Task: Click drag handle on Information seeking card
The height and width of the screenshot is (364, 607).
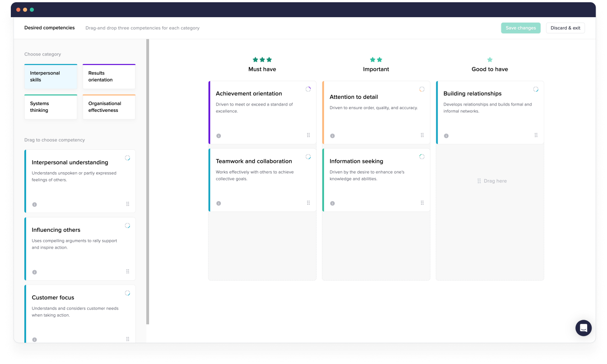Action: [x=422, y=203]
